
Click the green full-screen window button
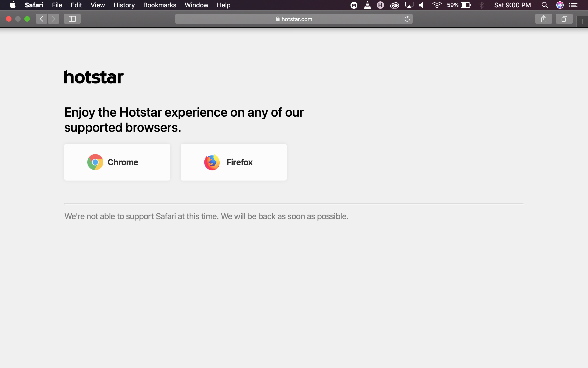tap(27, 19)
